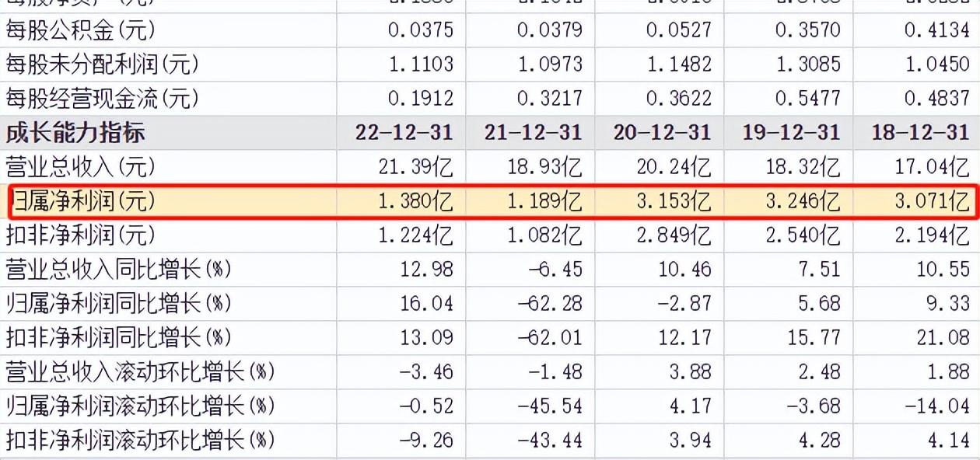Select the 1.380亿 net profit cell
This screenshot has width=980, height=460.
tap(416, 201)
